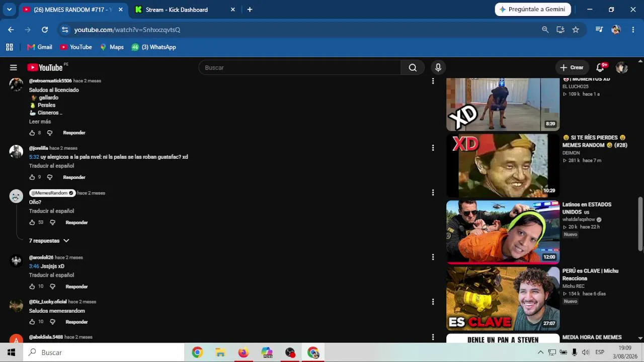Open the Chrome tab search dropdown
The image size is (644, 362).
(x=9, y=10)
